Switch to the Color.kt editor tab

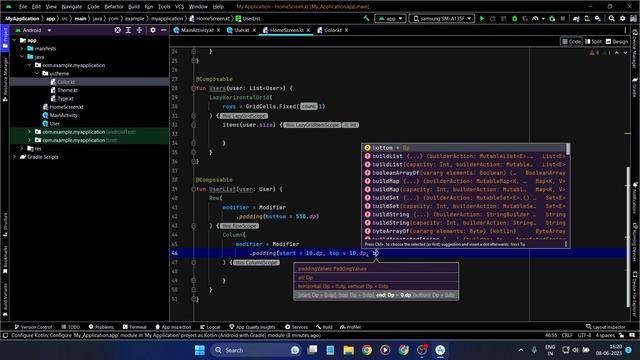pyautogui.click(x=333, y=30)
